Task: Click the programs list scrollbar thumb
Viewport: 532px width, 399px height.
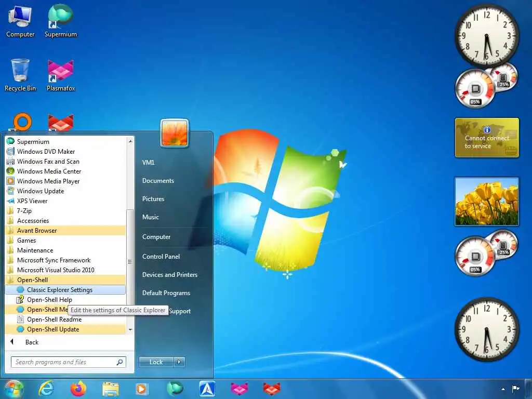Action: point(130,261)
